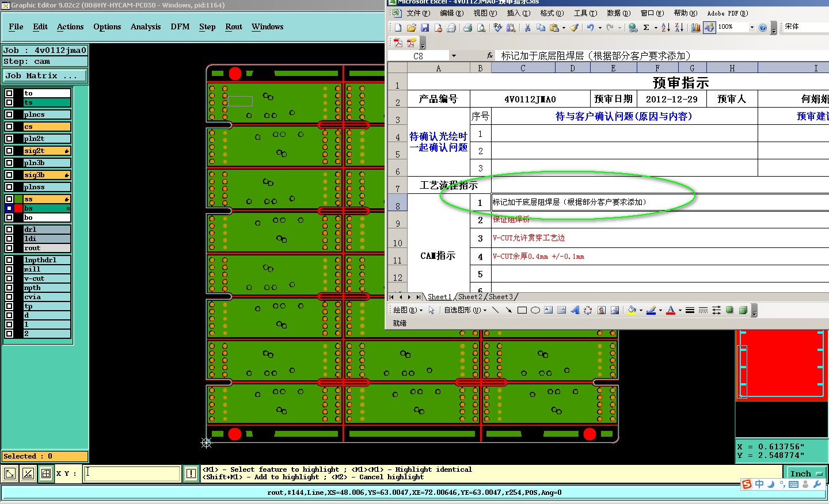The height and width of the screenshot is (504, 829).
Task: Click the Chart Wizard icon
Action: 695,27
